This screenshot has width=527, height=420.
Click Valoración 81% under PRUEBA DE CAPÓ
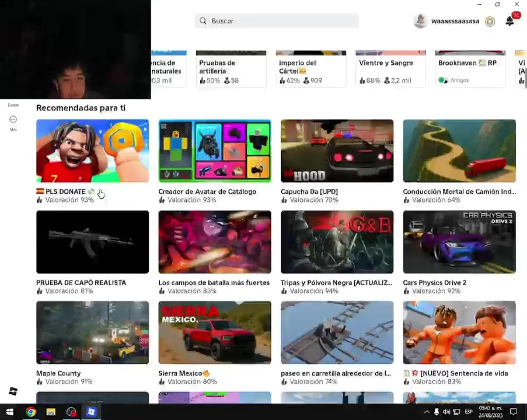pyautogui.click(x=69, y=291)
